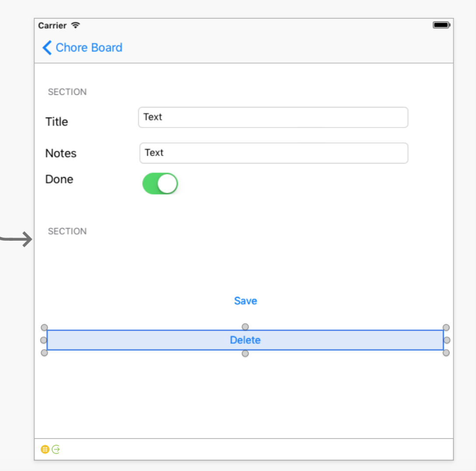Image resolution: width=476 pixels, height=471 pixels.
Task: Click the top-right resize handle of Delete
Action: tap(446, 327)
